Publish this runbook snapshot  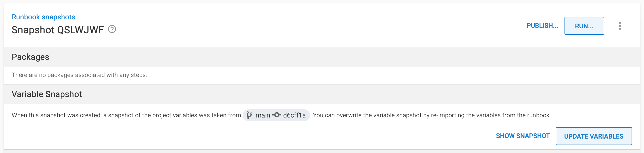point(542,26)
